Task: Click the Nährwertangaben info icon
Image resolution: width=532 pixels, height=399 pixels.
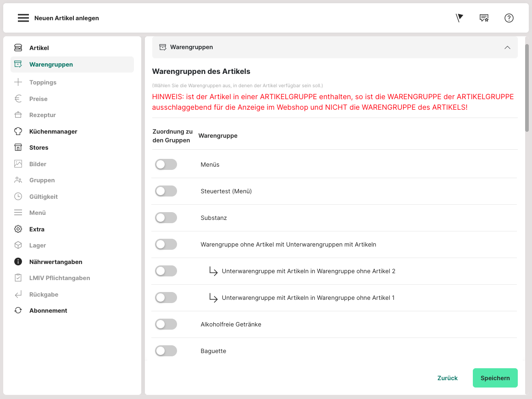Action: [18, 262]
